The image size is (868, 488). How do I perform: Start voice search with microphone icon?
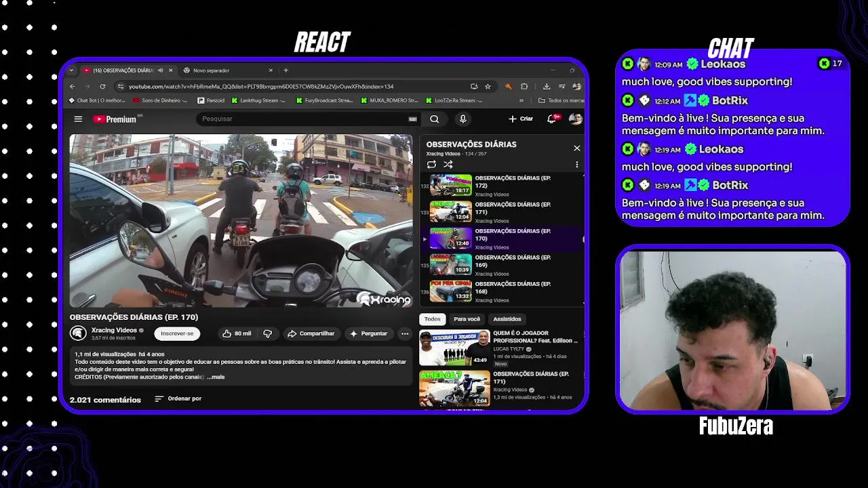pyautogui.click(x=463, y=119)
